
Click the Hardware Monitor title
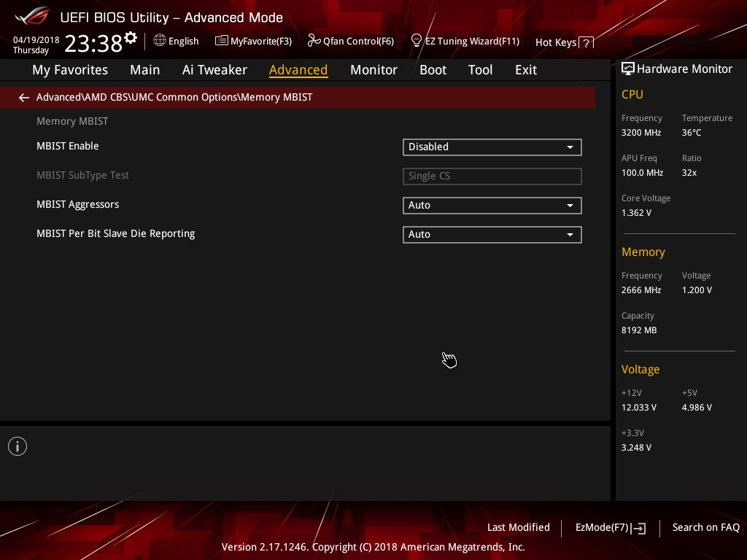coord(684,69)
